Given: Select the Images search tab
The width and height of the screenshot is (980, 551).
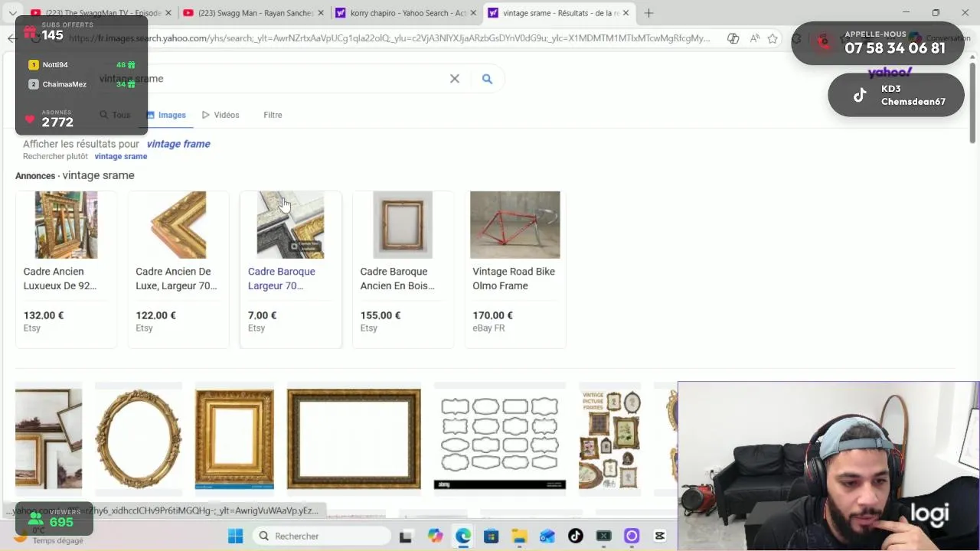Looking at the screenshot, I should [x=166, y=115].
